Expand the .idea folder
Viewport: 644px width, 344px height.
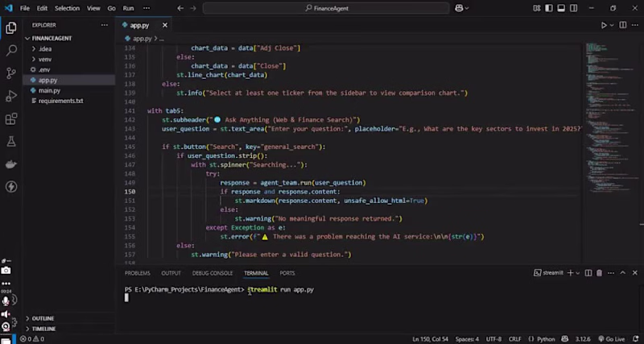[x=44, y=48]
